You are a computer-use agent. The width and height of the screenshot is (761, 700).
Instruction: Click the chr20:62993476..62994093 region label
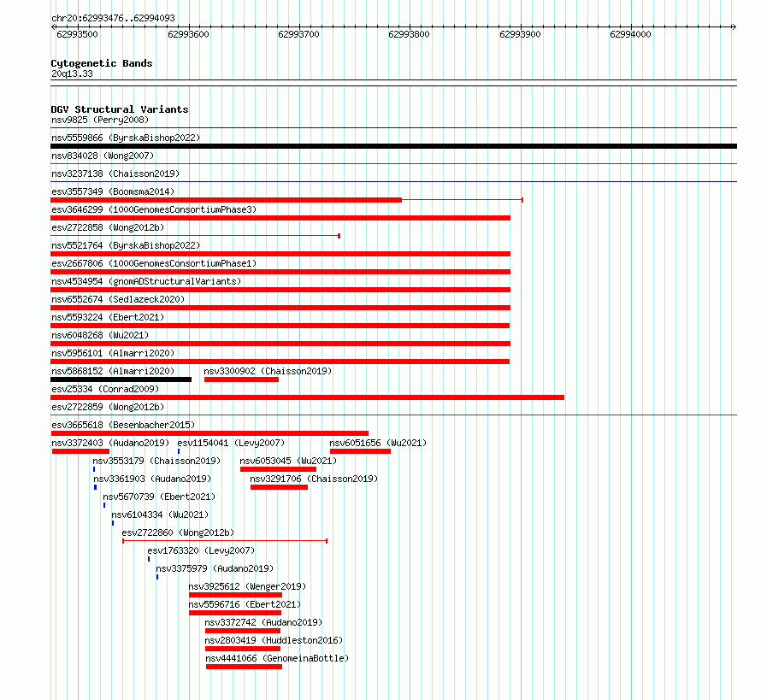tap(113, 19)
